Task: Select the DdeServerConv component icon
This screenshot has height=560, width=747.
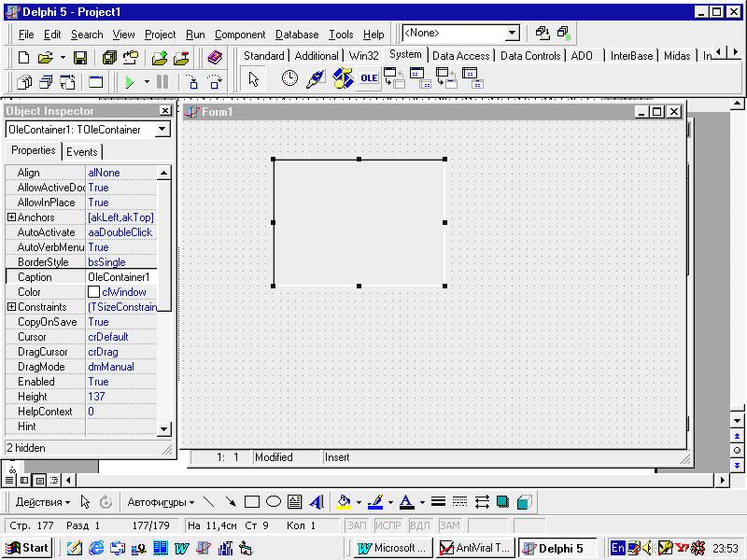Action: (447, 78)
